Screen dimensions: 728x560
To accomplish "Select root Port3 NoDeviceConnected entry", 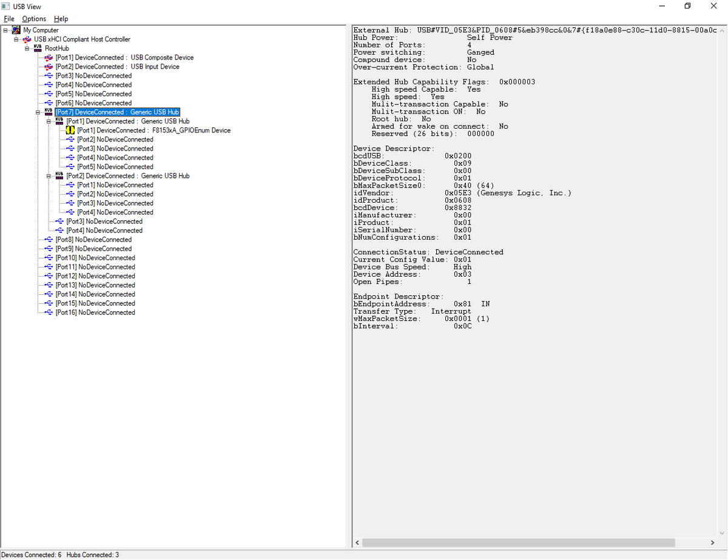I will [x=93, y=75].
